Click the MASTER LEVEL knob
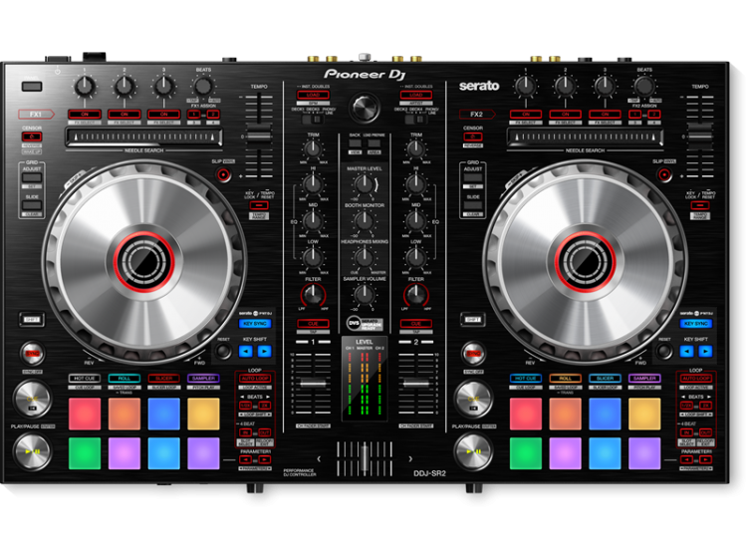 [365, 184]
